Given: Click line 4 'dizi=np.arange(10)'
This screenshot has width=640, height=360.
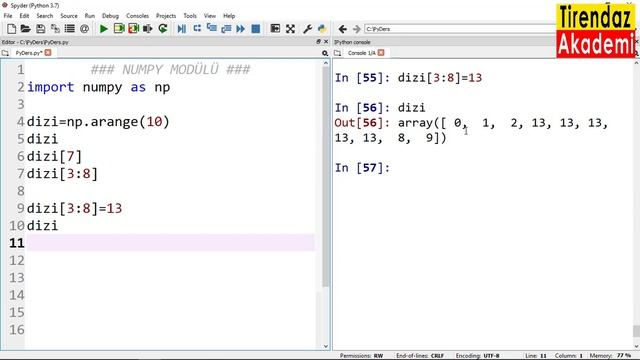Looking at the screenshot, I should coord(98,122).
